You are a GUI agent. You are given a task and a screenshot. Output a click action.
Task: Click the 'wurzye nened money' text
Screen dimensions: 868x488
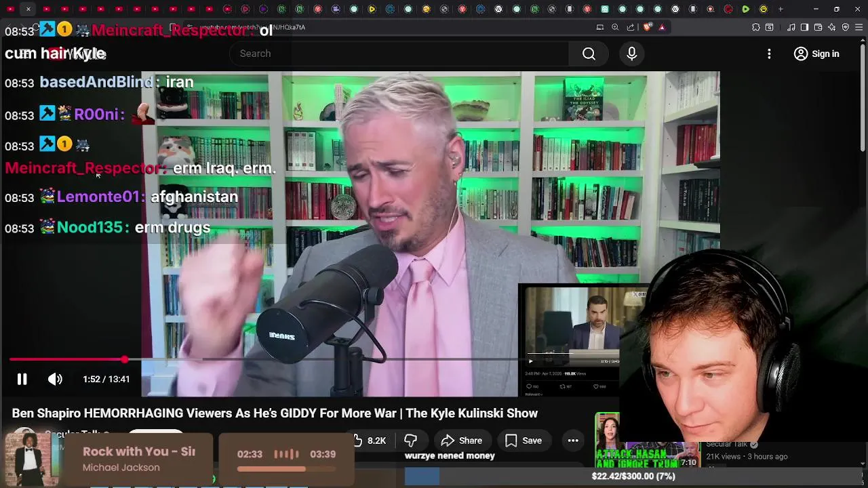coord(450,456)
